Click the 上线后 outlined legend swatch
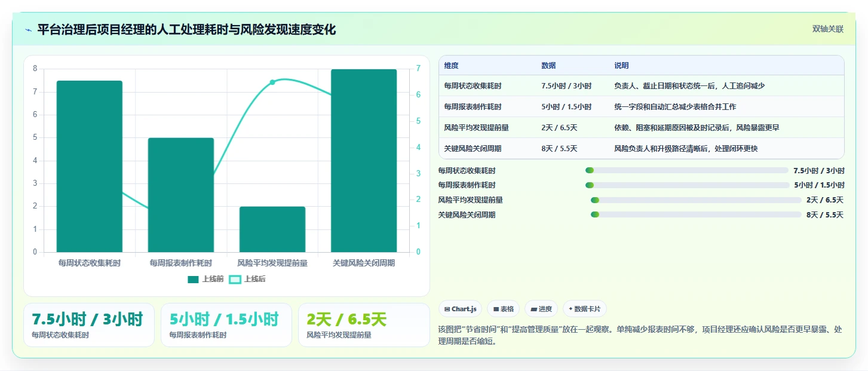868x371 pixels. click(x=235, y=279)
